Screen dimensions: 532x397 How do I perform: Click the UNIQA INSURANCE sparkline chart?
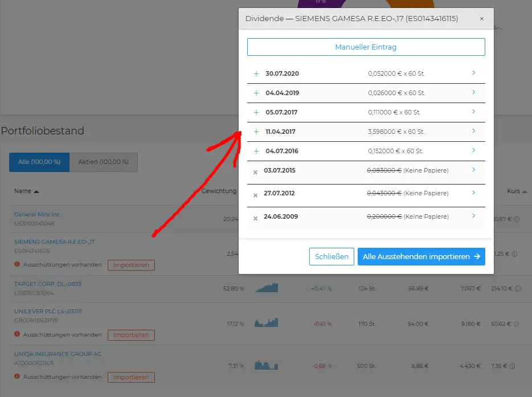(267, 365)
